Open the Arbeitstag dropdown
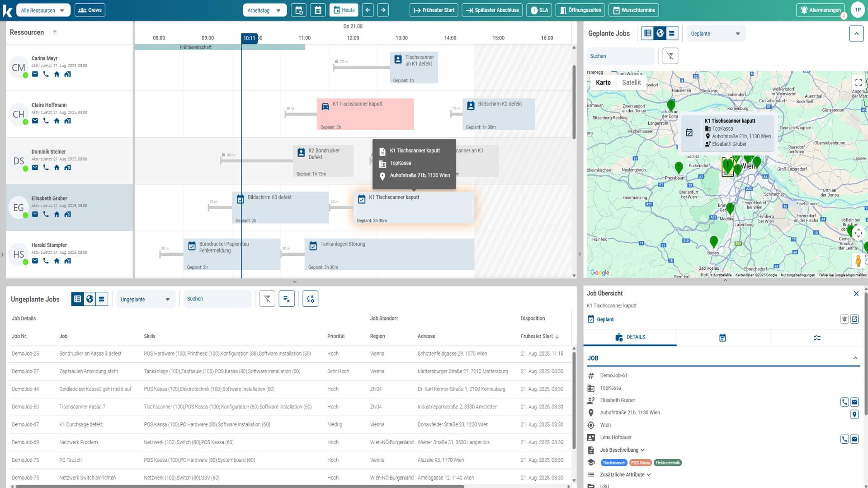This screenshot has height=488, width=868. pos(264,10)
